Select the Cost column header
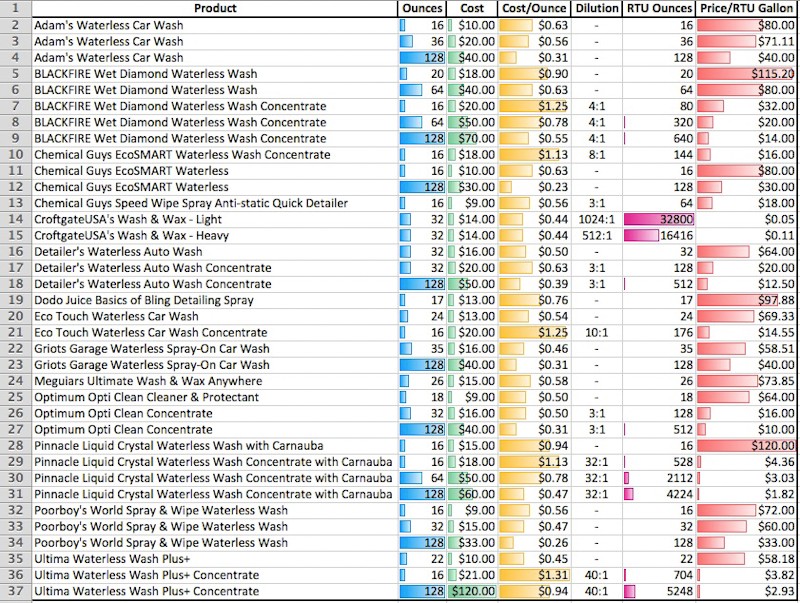The width and height of the screenshot is (800, 603). coord(472,8)
